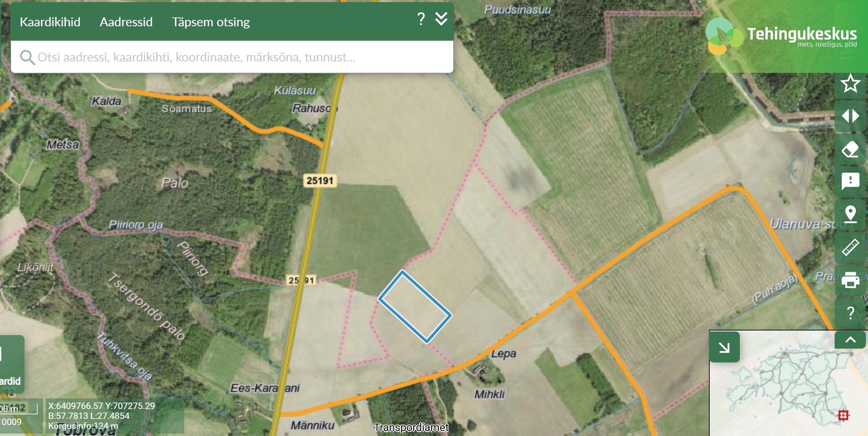Select the eraser tool
Image resolution: width=868 pixels, height=436 pixels.
click(x=850, y=149)
